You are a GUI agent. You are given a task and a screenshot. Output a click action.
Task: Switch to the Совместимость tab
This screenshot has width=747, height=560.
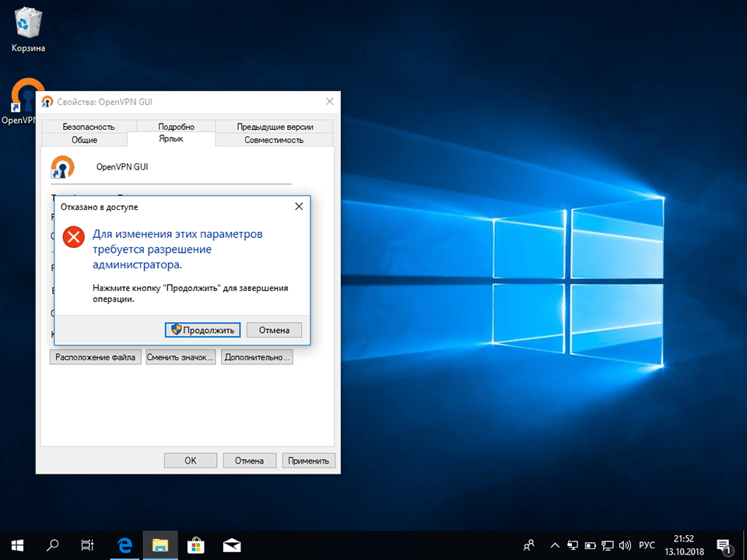point(274,140)
